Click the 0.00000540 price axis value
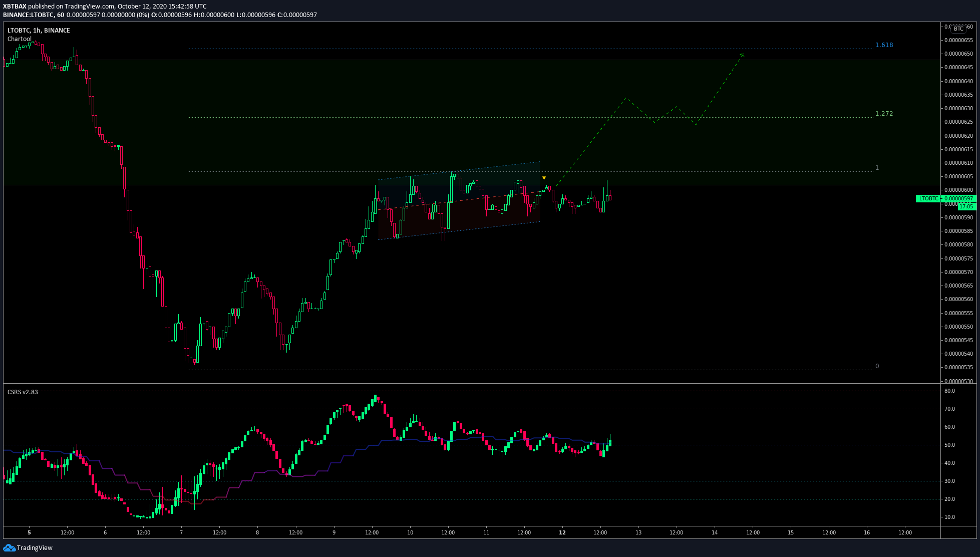980x557 pixels. click(958, 354)
